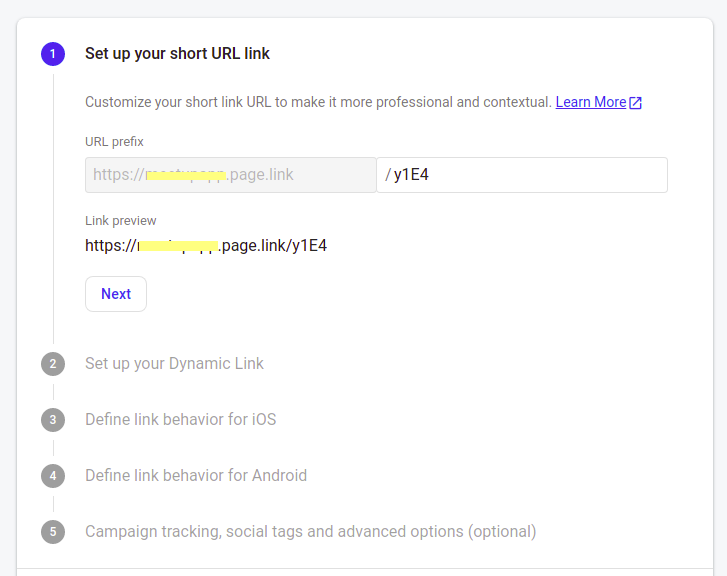The width and height of the screenshot is (727, 576).
Task: Click the step 1 number circle
Action: click(x=53, y=54)
